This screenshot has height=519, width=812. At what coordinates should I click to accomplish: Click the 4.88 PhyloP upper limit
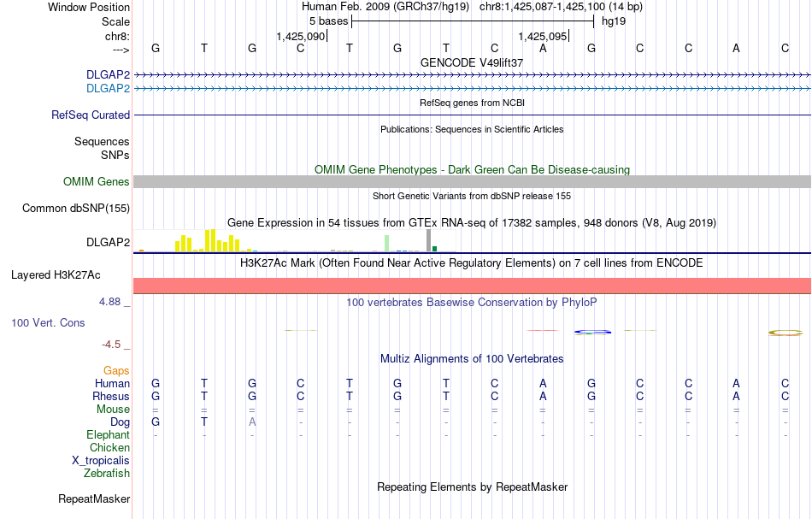click(109, 302)
